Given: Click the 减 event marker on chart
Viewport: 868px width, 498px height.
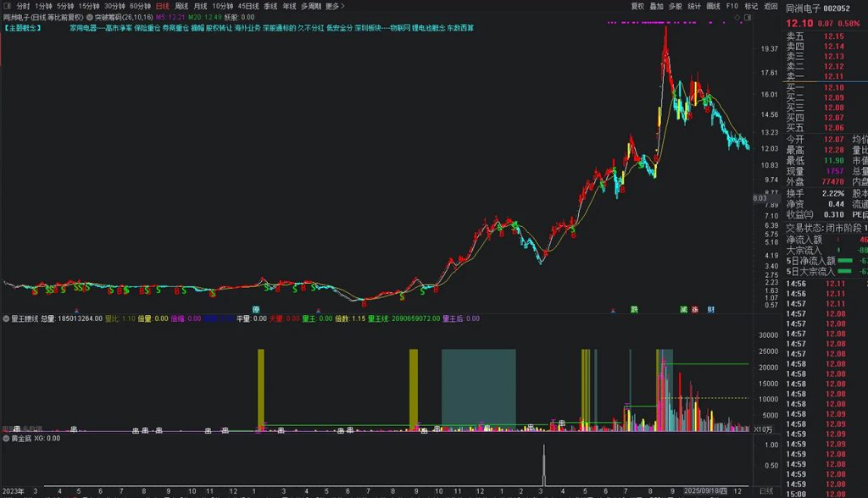Looking at the screenshot, I should pyautogui.click(x=683, y=309).
